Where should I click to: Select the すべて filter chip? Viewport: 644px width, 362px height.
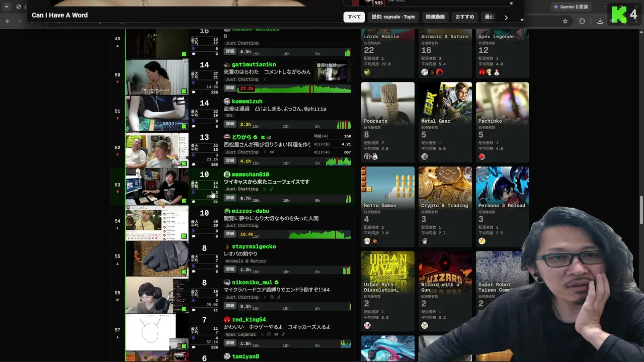(x=354, y=17)
